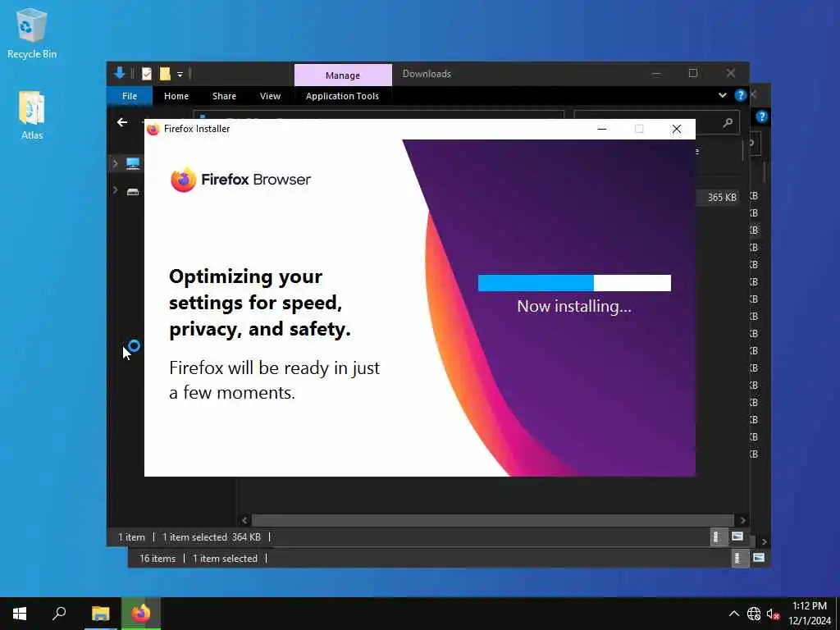Select the drive icon in navigation pane

tap(133, 191)
